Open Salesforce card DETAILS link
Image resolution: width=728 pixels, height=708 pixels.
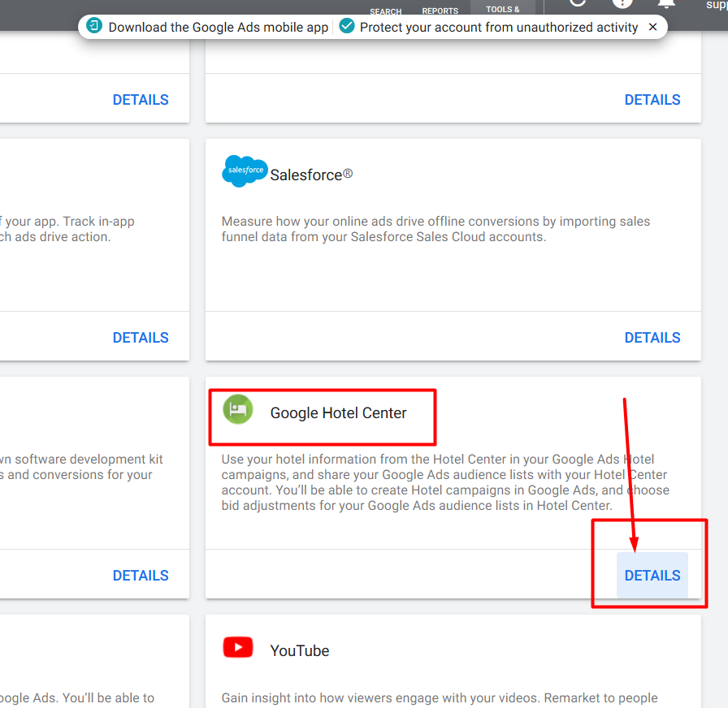point(652,337)
